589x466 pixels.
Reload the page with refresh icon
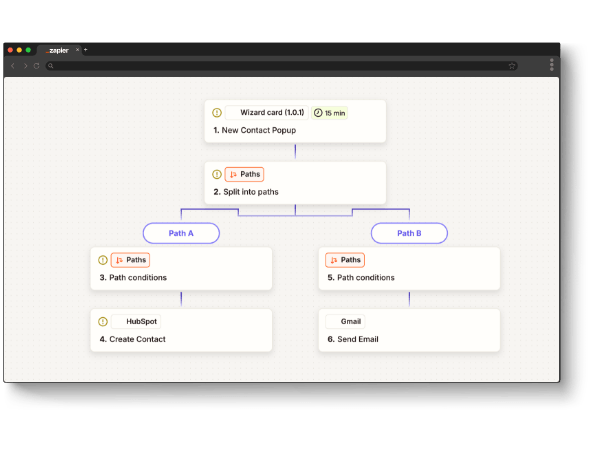(36, 66)
